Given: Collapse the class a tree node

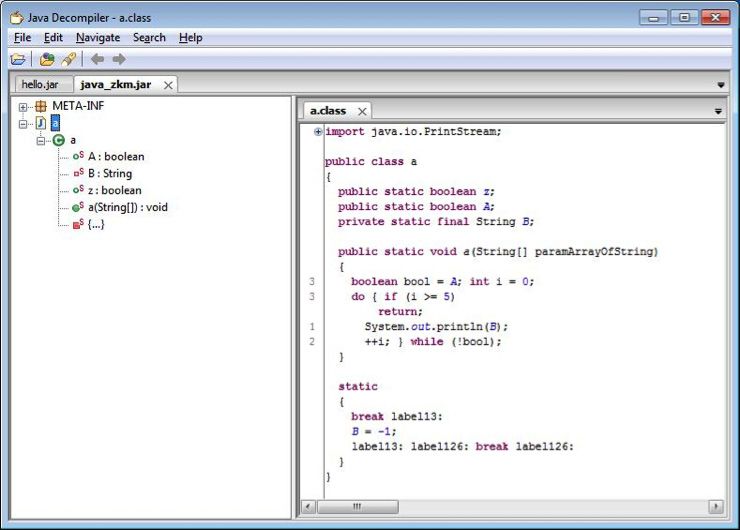Looking at the screenshot, I should [41, 141].
